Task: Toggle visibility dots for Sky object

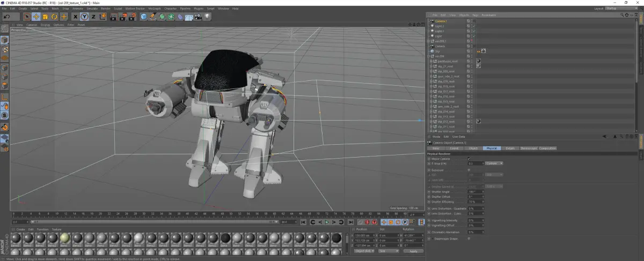Action: click(x=472, y=51)
